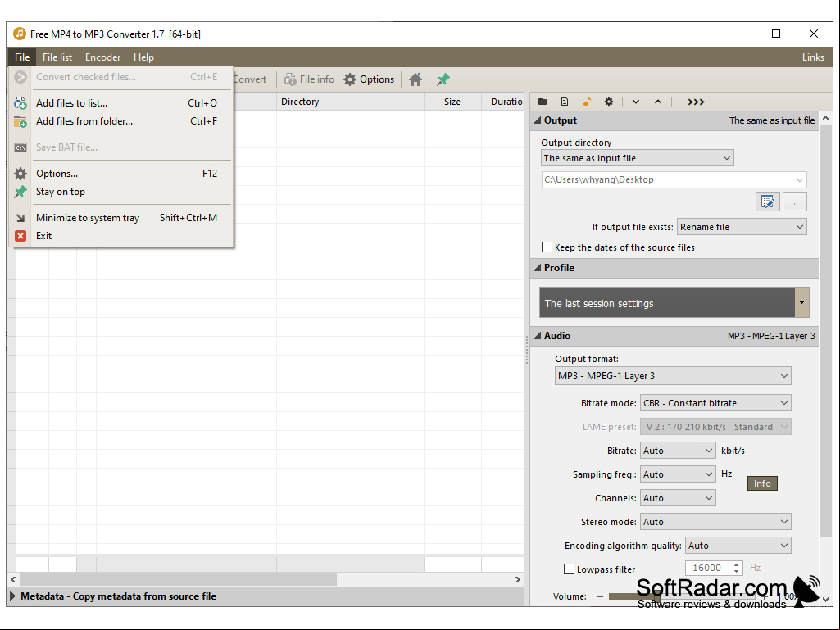This screenshot has width=840, height=630.
Task: Choose Minimize to system tray menu entry
Action: click(121, 217)
